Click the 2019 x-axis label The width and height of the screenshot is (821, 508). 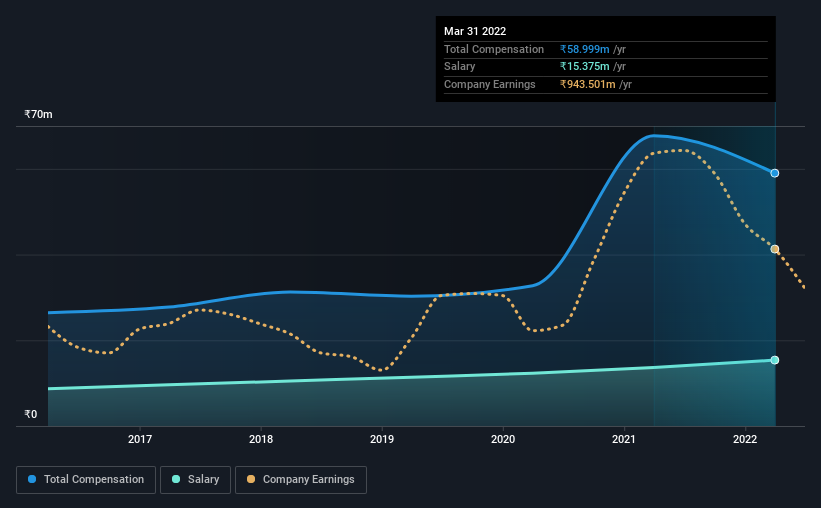[382, 439]
